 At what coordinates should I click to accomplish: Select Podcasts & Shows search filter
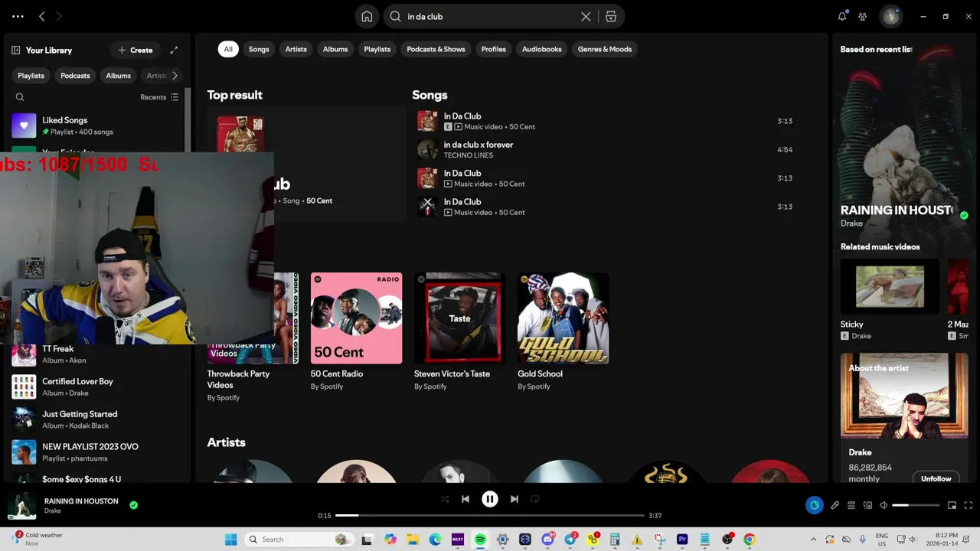click(436, 49)
